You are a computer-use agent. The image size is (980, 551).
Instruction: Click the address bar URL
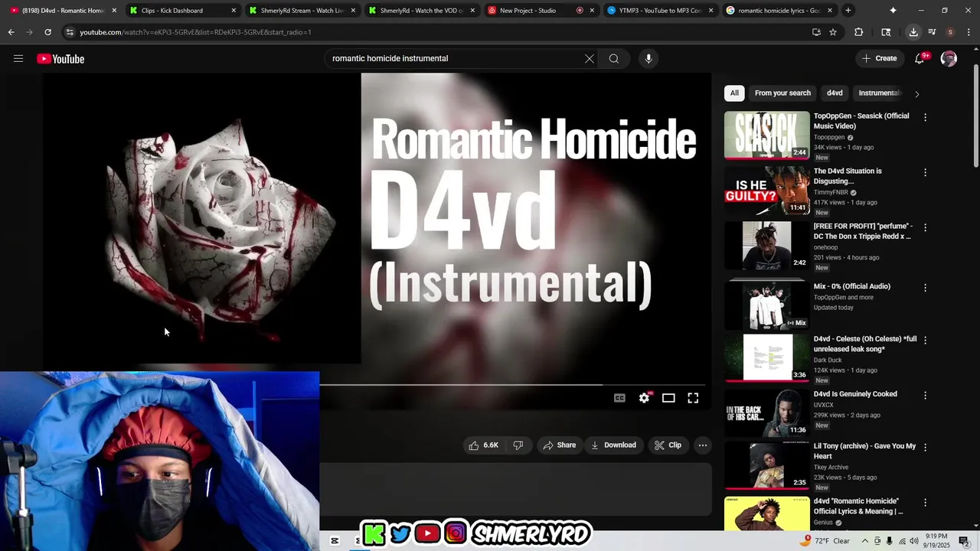pos(195,32)
